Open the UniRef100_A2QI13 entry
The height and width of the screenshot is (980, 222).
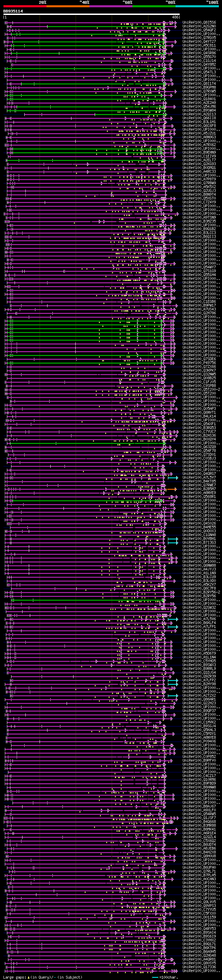pos(199,114)
